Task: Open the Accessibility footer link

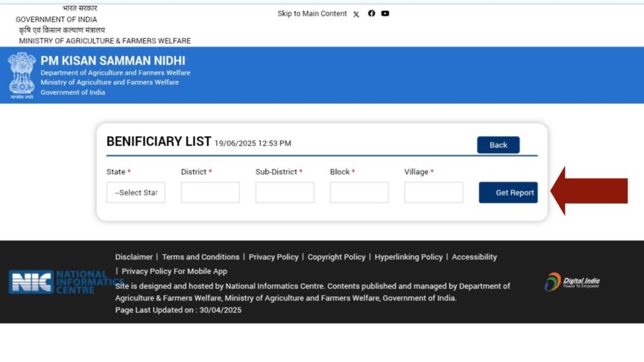Action: click(x=474, y=257)
